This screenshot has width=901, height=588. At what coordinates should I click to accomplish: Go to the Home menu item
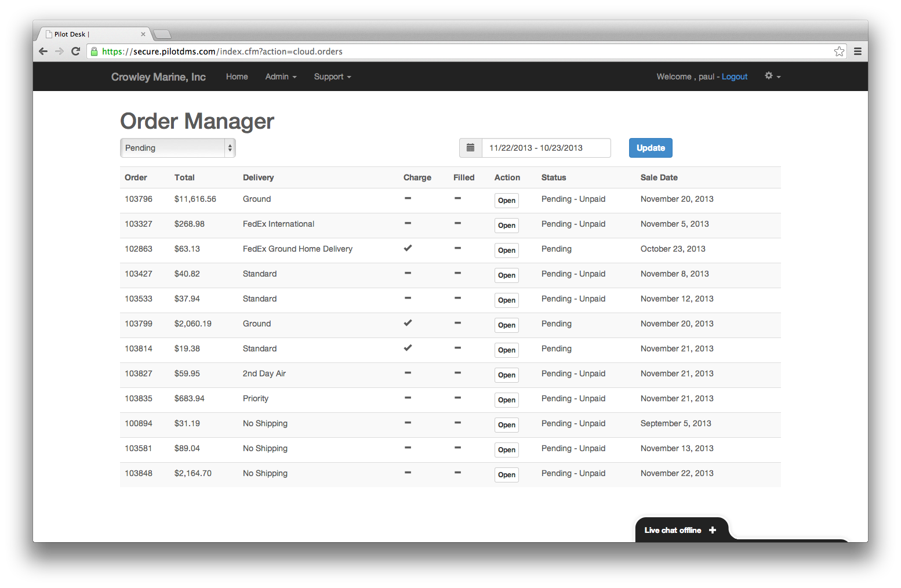coord(237,77)
